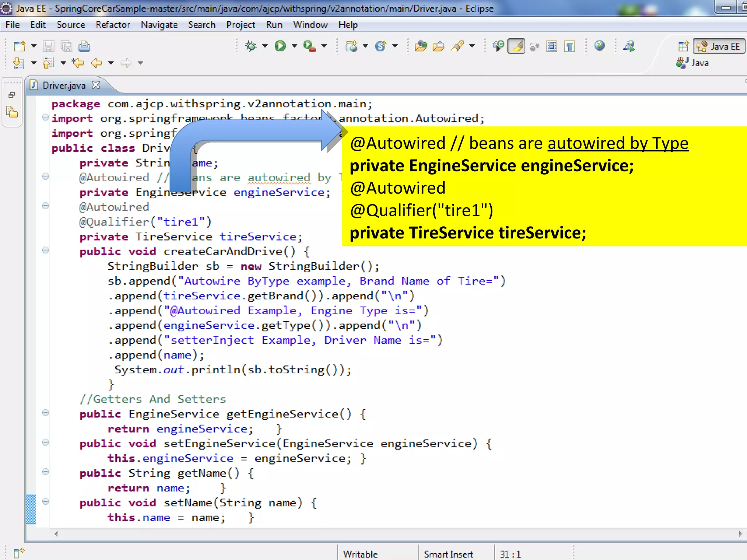Switch to the Java EE perspective
This screenshot has height=560, width=747.
pyautogui.click(x=719, y=46)
